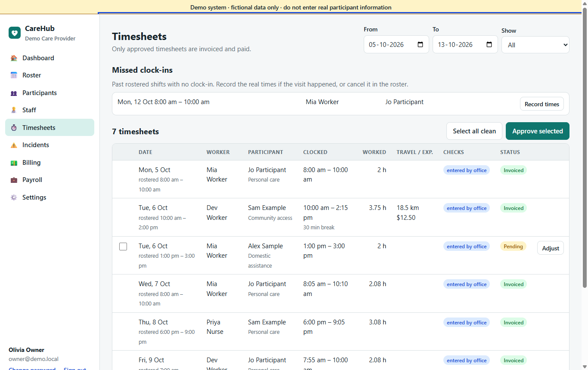Navigate to Staff
The image size is (588, 370).
[50, 110]
